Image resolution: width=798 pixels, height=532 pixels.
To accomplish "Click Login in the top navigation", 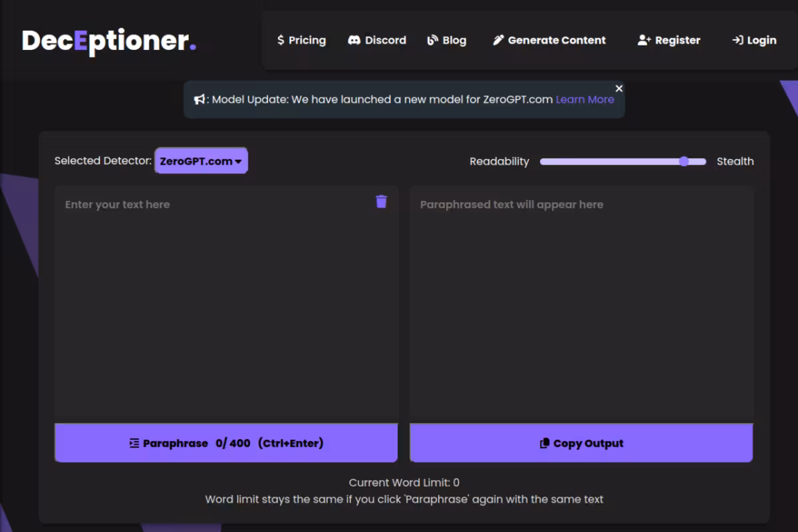I will point(754,40).
